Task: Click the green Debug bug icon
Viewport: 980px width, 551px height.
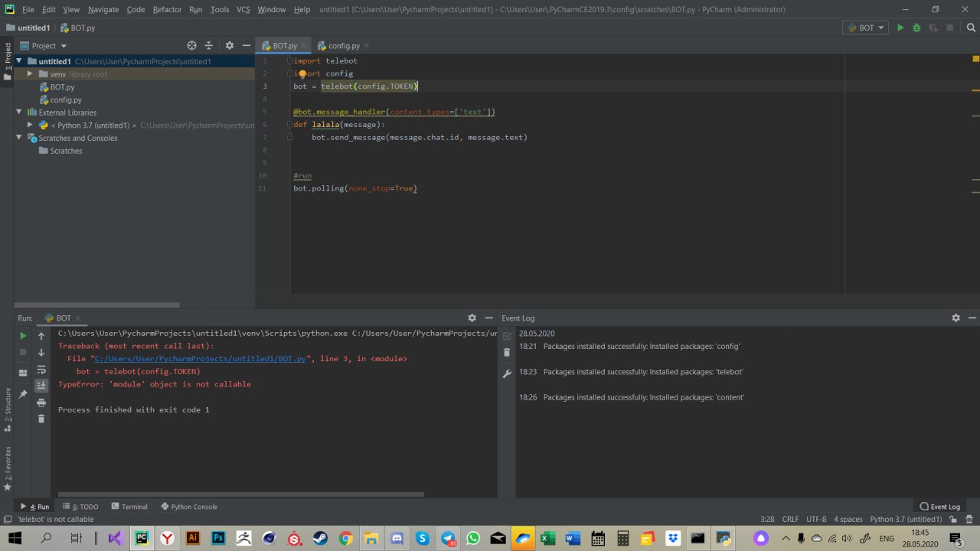Action: (x=916, y=28)
